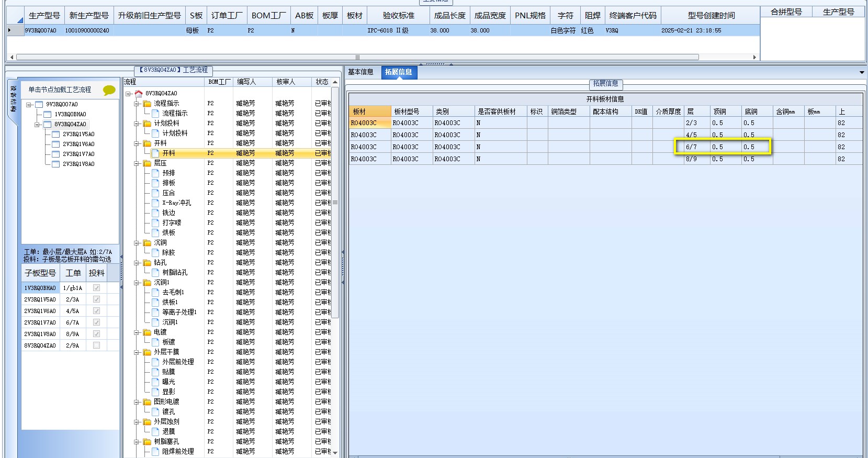This screenshot has height=458, width=868.
Task: Collapse the 沉铜1 folder node
Action: tap(137, 283)
